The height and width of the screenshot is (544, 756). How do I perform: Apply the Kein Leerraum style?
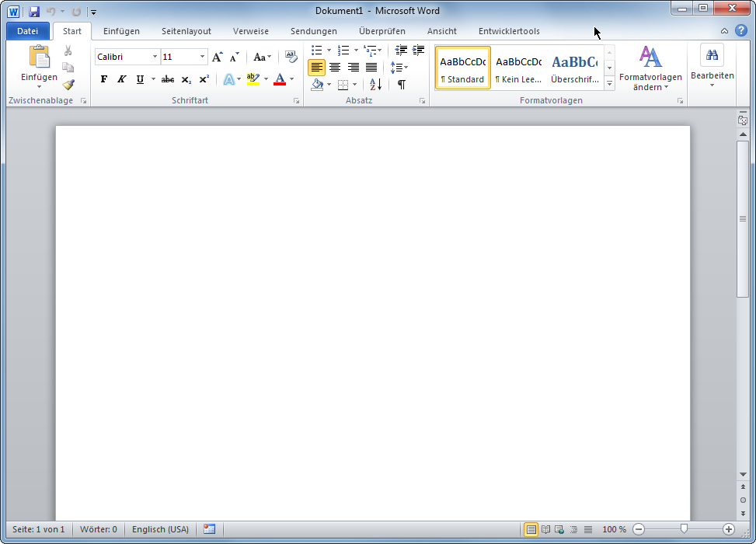coord(519,68)
